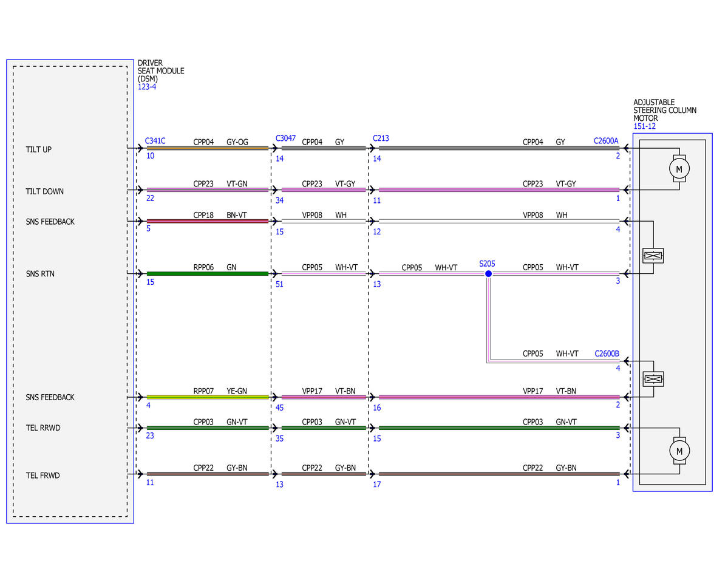Click the YE-GN wire color label
The width and height of the screenshot is (728, 563).
tap(237, 392)
